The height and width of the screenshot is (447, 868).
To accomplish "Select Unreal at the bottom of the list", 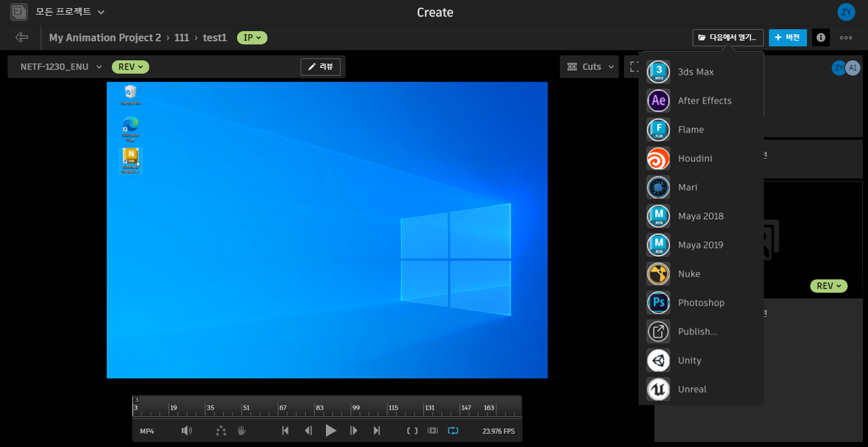I will [x=692, y=389].
